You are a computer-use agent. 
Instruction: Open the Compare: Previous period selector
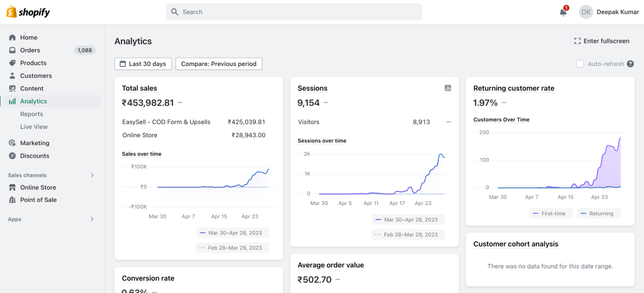(x=219, y=64)
